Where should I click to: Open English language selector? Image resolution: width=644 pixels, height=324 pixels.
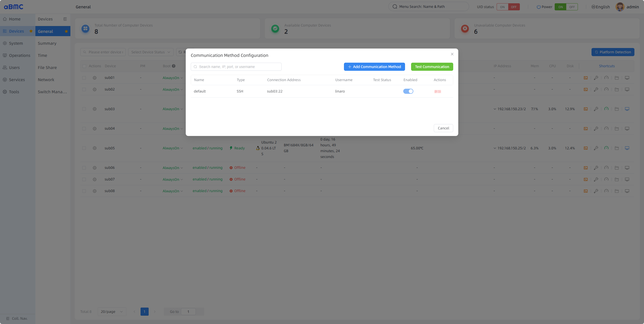601,7
